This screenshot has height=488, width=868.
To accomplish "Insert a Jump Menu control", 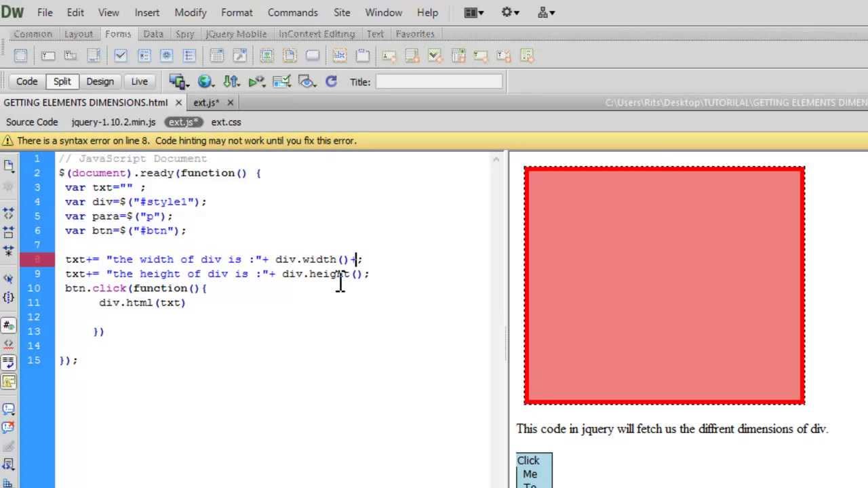I will click(x=239, y=56).
